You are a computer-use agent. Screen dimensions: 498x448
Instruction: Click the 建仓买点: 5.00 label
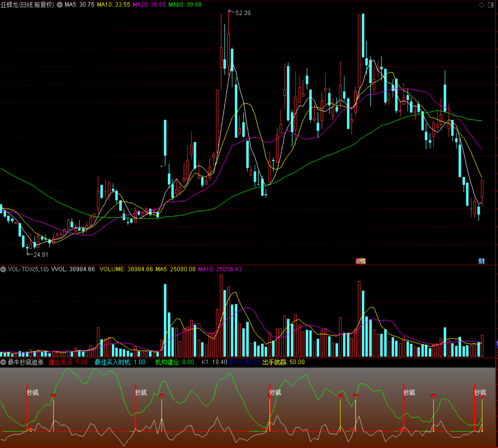tap(68, 362)
